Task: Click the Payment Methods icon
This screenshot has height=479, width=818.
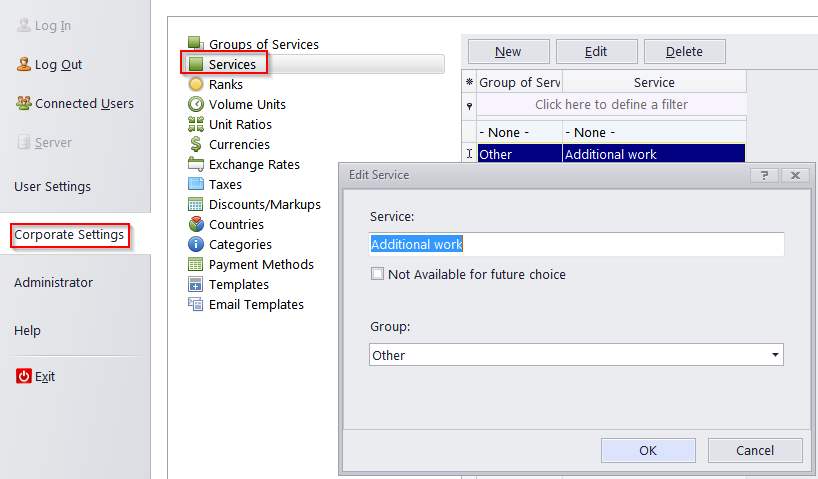Action: coord(196,264)
